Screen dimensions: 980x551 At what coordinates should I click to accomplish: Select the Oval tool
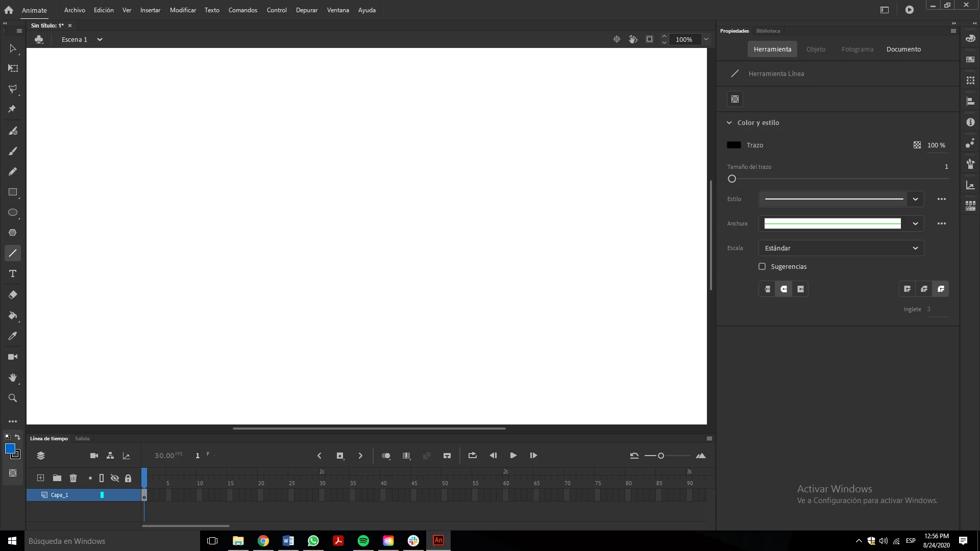point(13,213)
